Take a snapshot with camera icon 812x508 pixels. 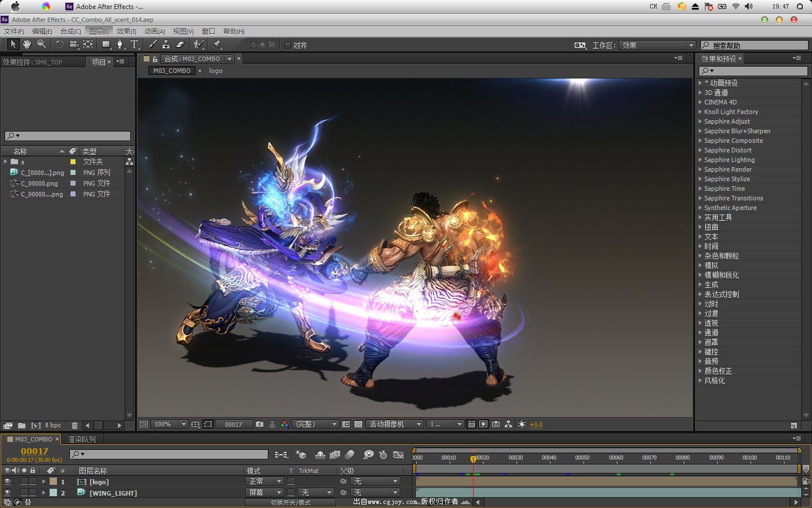coord(259,424)
